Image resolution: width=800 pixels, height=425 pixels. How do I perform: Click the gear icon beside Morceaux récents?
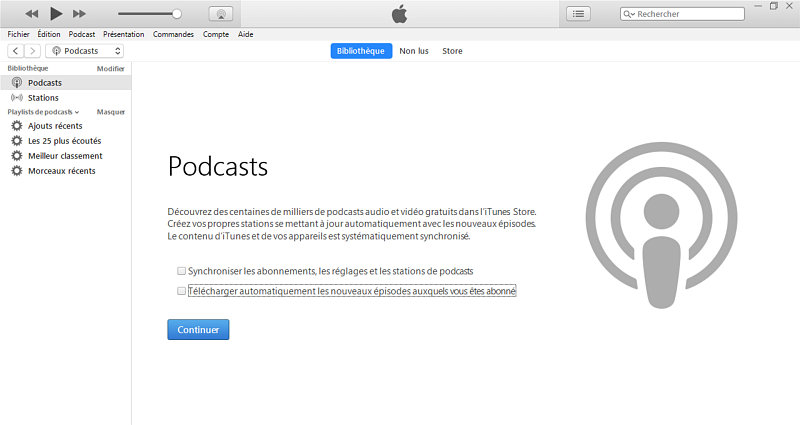coord(17,170)
